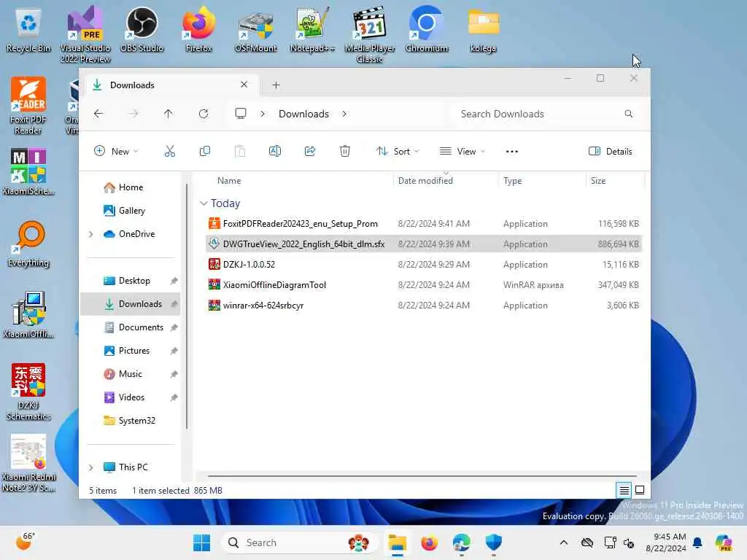The height and width of the screenshot is (560, 747).
Task: Select kolega folder on desktop
Action: pos(483,31)
